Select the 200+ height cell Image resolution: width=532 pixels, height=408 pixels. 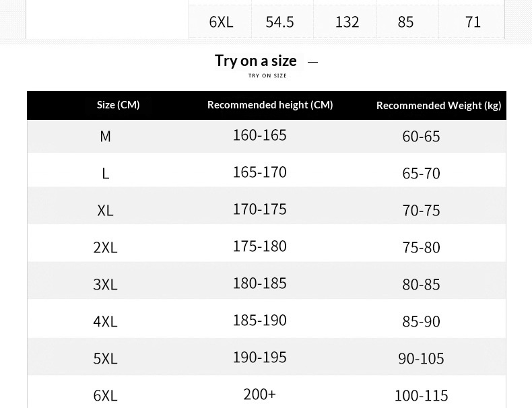pyautogui.click(x=259, y=394)
